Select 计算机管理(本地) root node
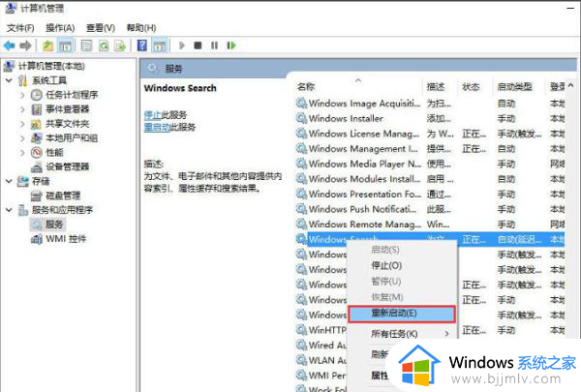This screenshot has height=392, width=581. tap(51, 66)
